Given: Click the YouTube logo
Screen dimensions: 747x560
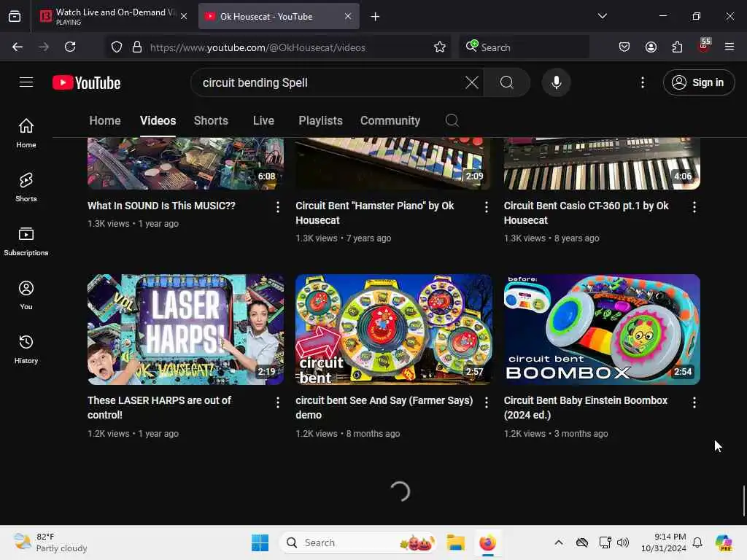Looking at the screenshot, I should coord(86,83).
